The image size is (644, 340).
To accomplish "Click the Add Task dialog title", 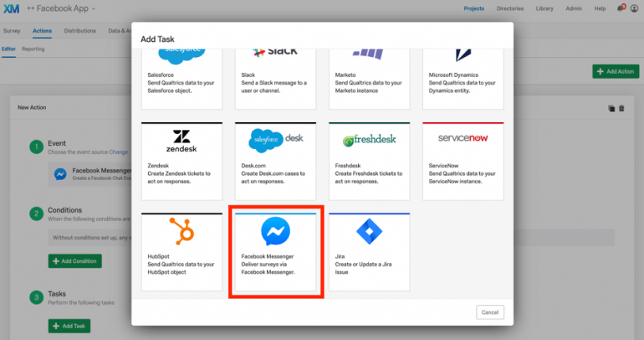I will click(x=157, y=39).
